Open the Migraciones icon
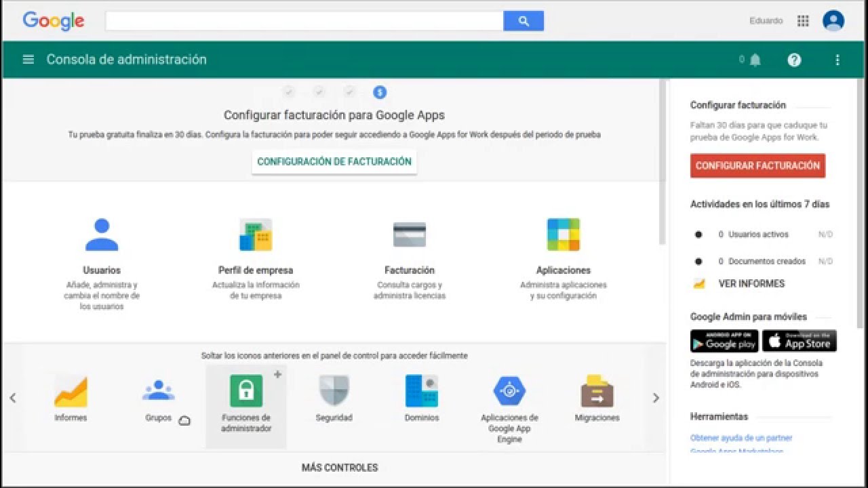Screen dimensions: 868x488 tap(597, 391)
